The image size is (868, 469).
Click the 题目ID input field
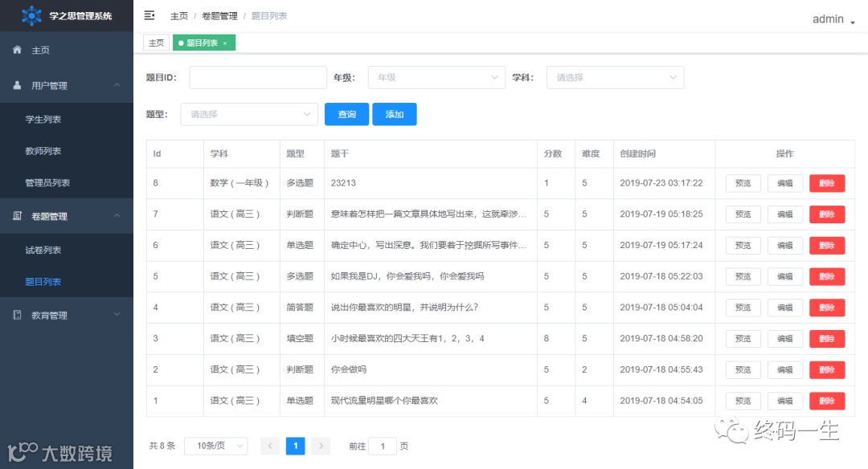258,77
